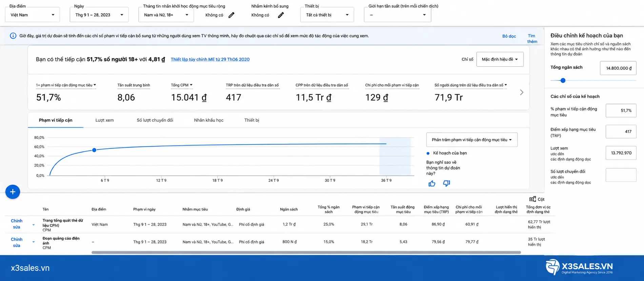Edit the additional channel targeting pencil icon
644x281 pixels.
281,15
